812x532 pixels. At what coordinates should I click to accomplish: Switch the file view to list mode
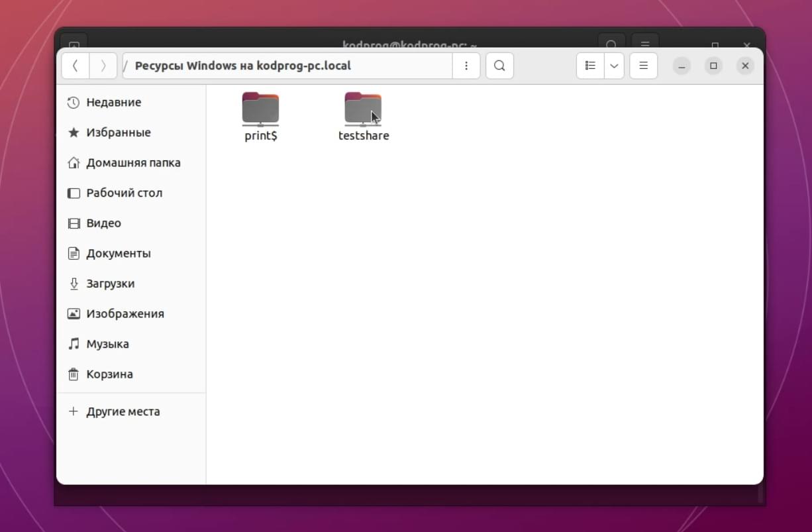tap(590, 66)
